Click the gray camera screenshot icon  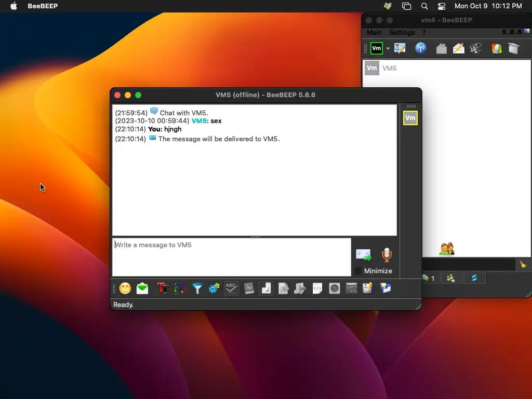tap(334, 288)
